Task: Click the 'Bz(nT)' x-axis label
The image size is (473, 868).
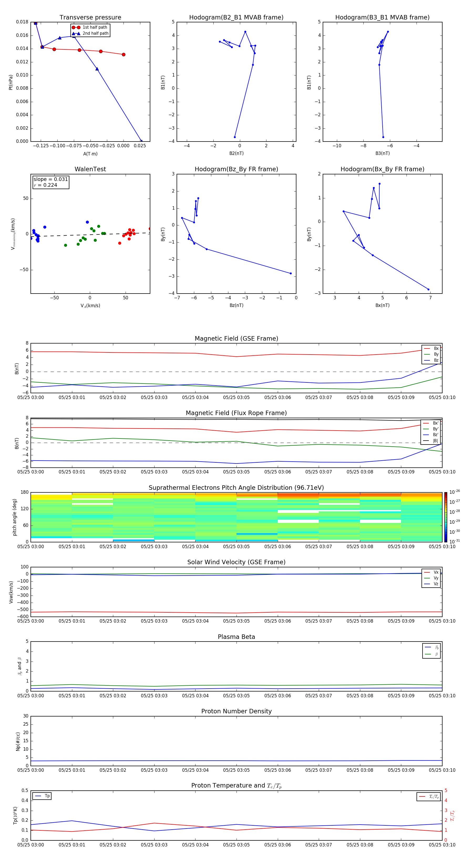Action: pyautogui.click(x=236, y=305)
